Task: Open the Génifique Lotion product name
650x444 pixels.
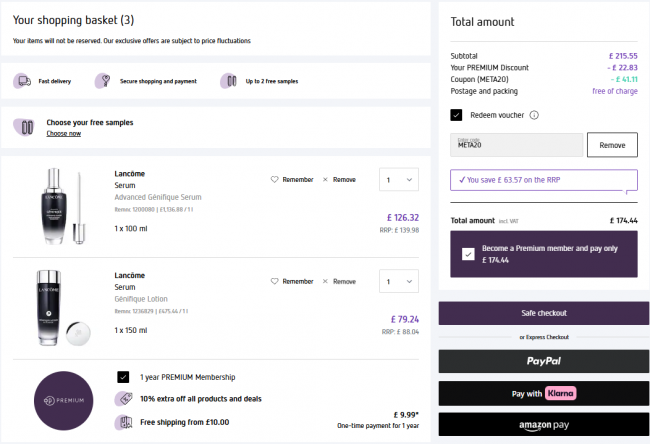Action: coord(141,299)
